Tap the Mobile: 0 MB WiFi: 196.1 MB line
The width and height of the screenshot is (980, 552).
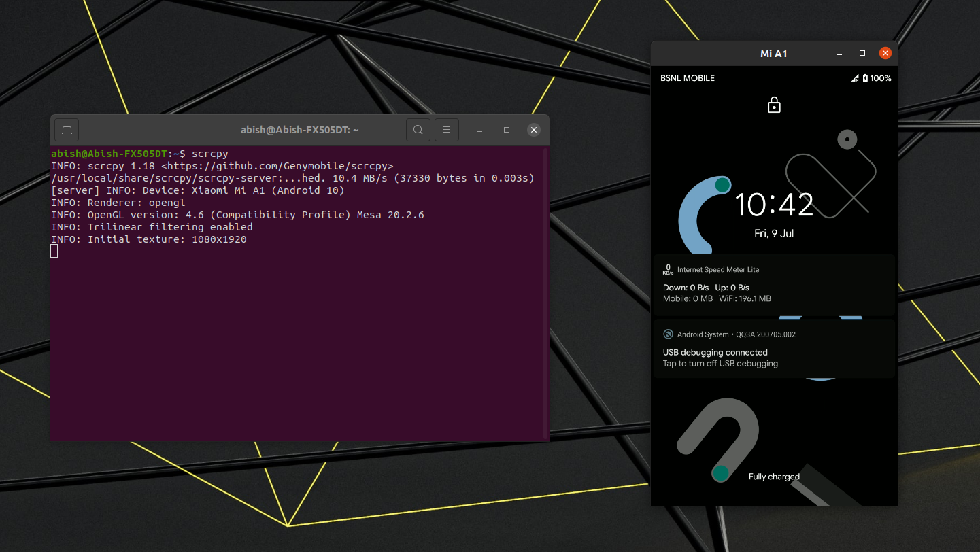coord(717,298)
